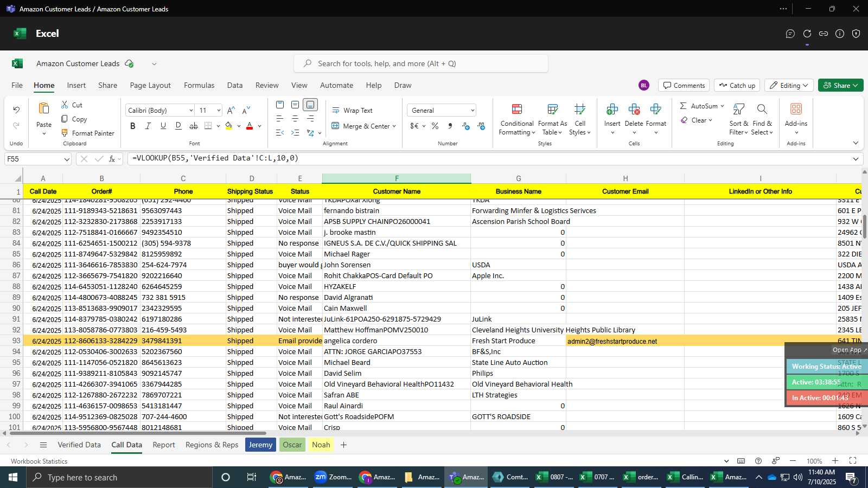Open the Data ribbon tab
The width and height of the screenshot is (868, 488).
pyautogui.click(x=235, y=85)
